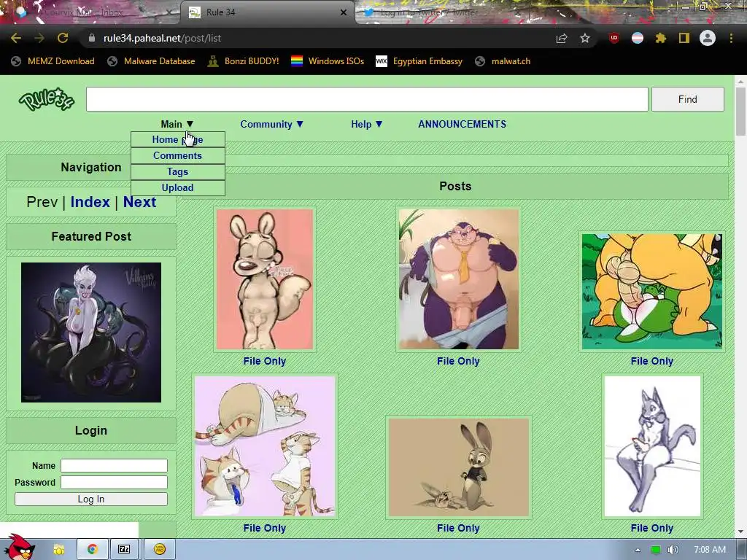This screenshot has height=560, width=747.
Task: Expand the Community dropdown menu
Action: coord(271,124)
